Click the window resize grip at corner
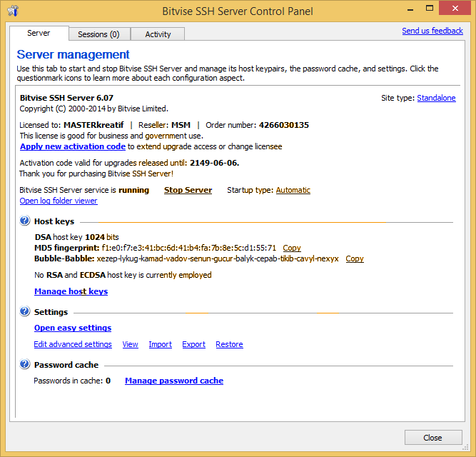476x457 pixels. click(465, 448)
